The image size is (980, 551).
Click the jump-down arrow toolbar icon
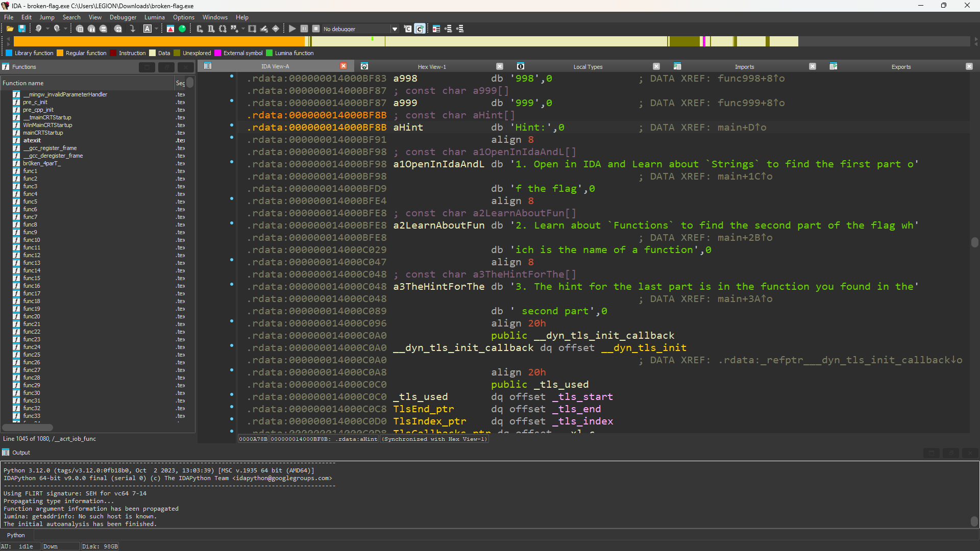(x=132, y=29)
